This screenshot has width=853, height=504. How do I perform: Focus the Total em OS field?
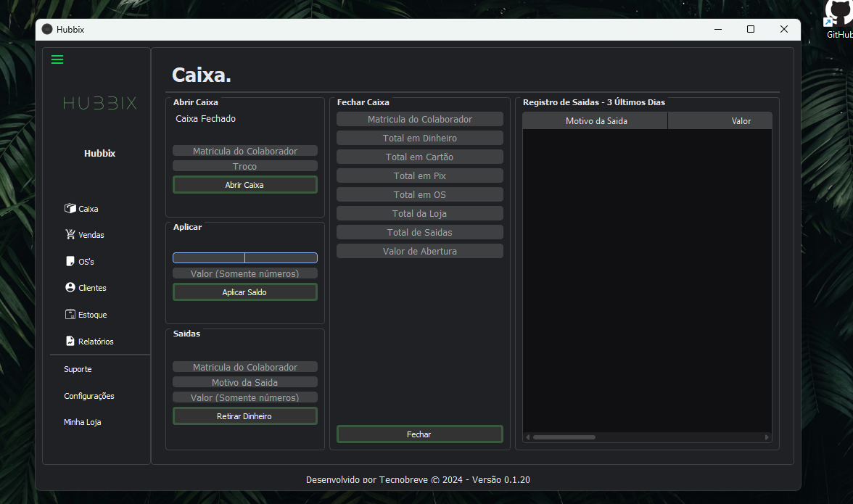click(x=419, y=194)
